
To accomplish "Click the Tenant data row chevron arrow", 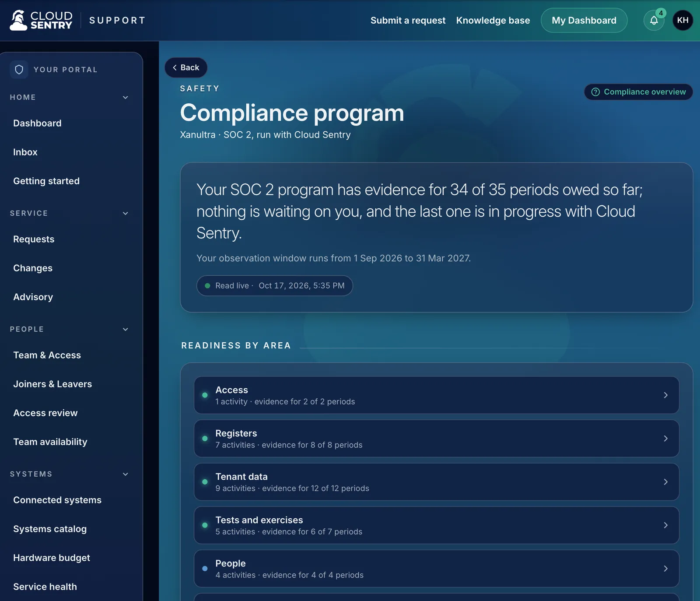I will [x=665, y=482].
